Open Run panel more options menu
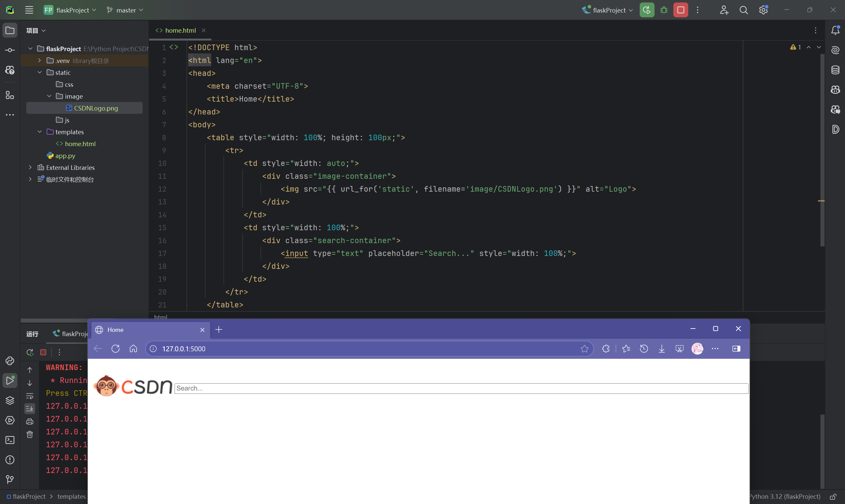 point(59,352)
